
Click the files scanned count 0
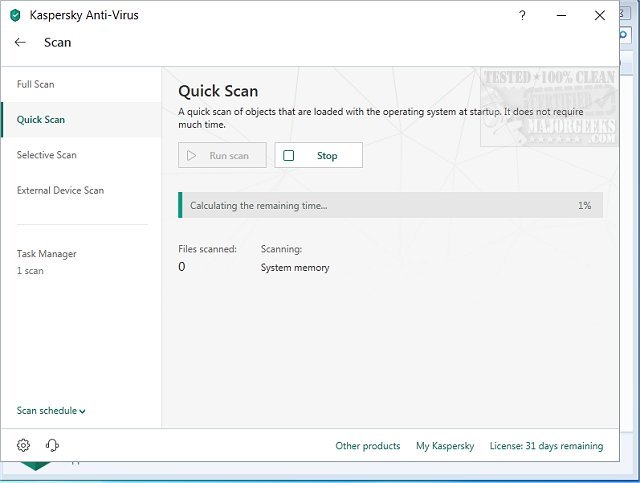point(182,267)
